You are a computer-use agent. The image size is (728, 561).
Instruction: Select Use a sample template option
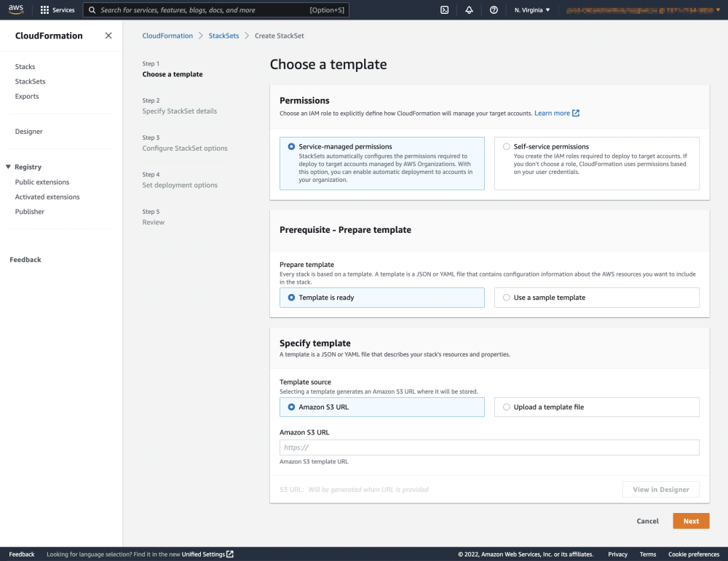[x=597, y=298]
